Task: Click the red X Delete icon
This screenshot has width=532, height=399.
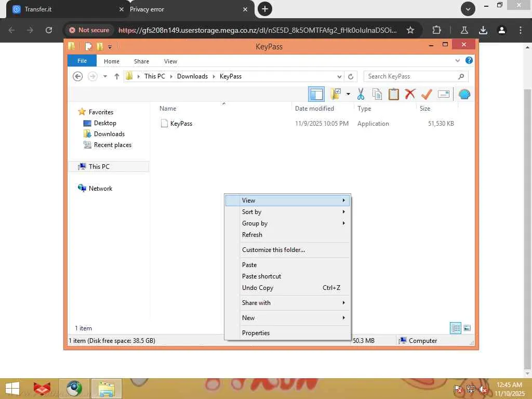Action: [x=410, y=94]
